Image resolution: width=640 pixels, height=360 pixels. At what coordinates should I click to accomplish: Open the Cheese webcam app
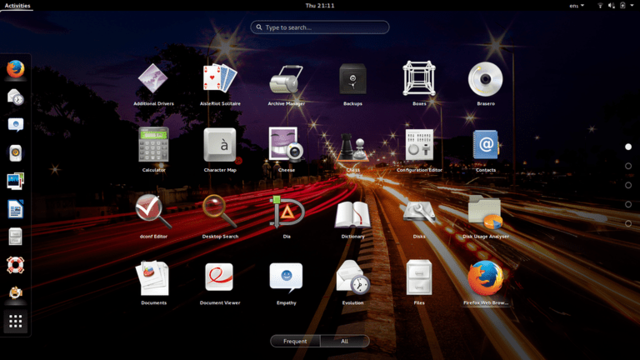tap(286, 145)
